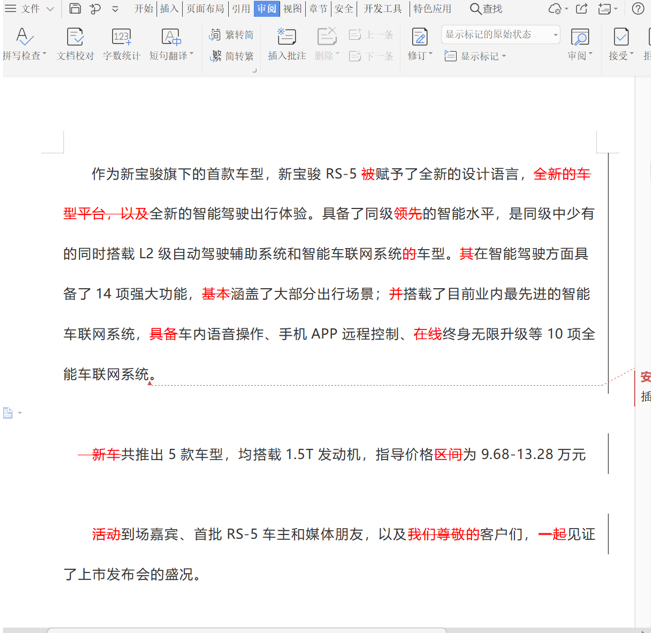The height and width of the screenshot is (633, 651).
Task: Open 显示标记的原始状态 dropdown
Action: click(x=501, y=34)
